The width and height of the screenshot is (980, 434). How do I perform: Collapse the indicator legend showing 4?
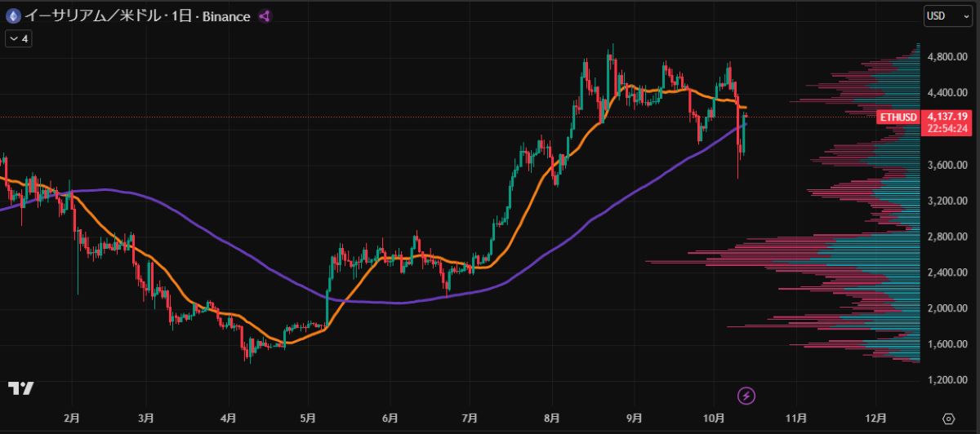20,38
